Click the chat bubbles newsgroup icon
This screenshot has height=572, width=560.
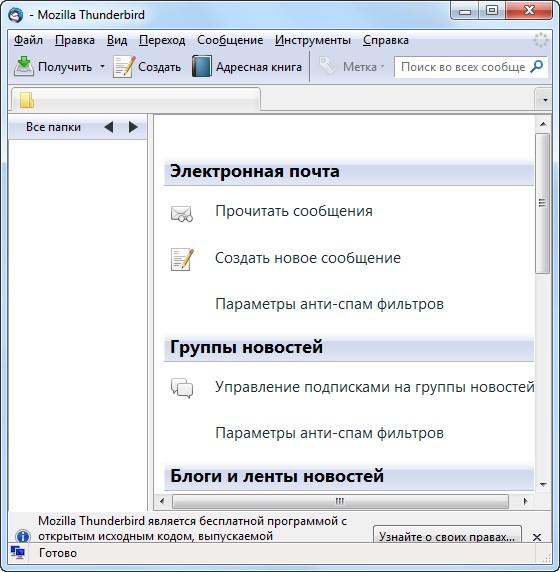[x=182, y=388]
